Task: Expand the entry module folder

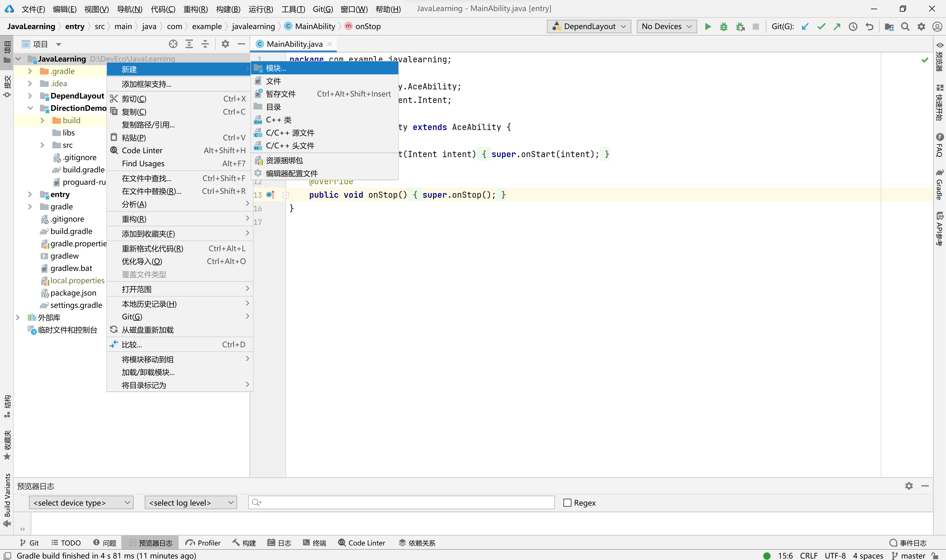Action: [x=30, y=194]
